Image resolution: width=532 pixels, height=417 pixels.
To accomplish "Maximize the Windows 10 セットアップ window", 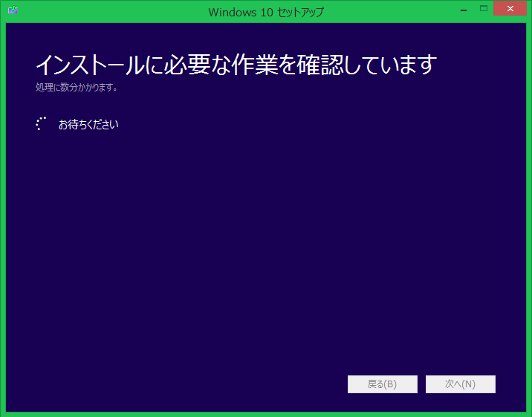I will [484, 9].
